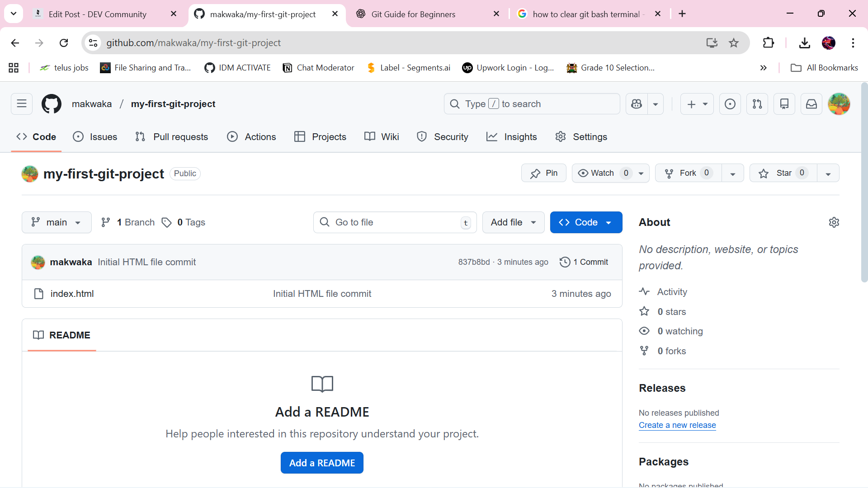Expand the main branch dropdown
Screen dimensions: 868x488
click(57, 222)
